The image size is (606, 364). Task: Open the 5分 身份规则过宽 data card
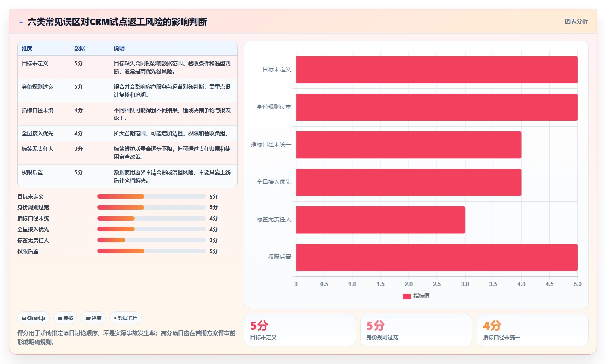click(416, 330)
